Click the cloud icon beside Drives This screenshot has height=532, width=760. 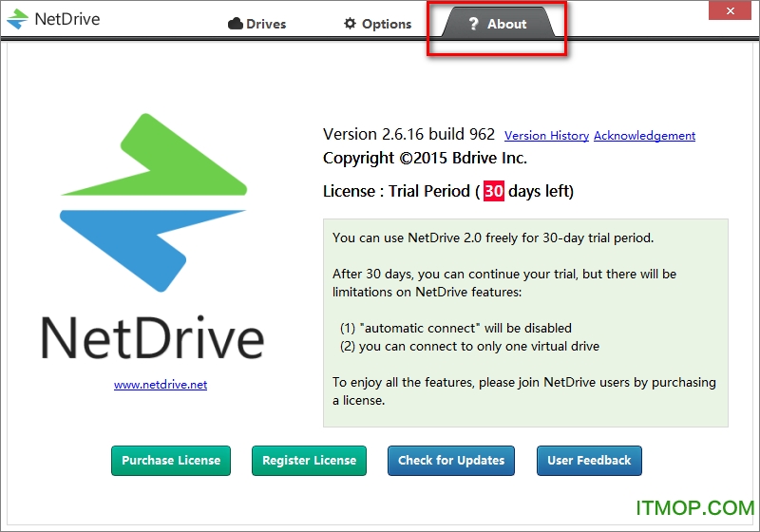click(x=235, y=23)
